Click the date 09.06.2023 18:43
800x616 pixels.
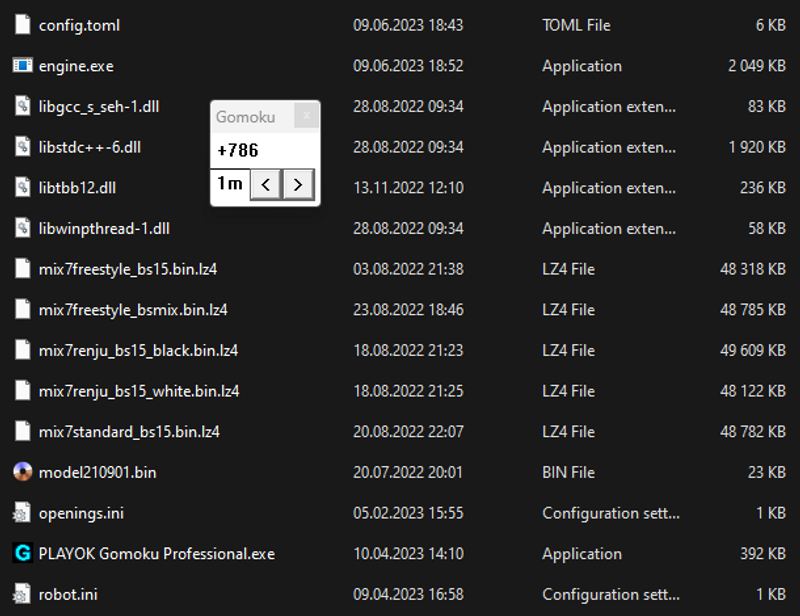coord(408,25)
